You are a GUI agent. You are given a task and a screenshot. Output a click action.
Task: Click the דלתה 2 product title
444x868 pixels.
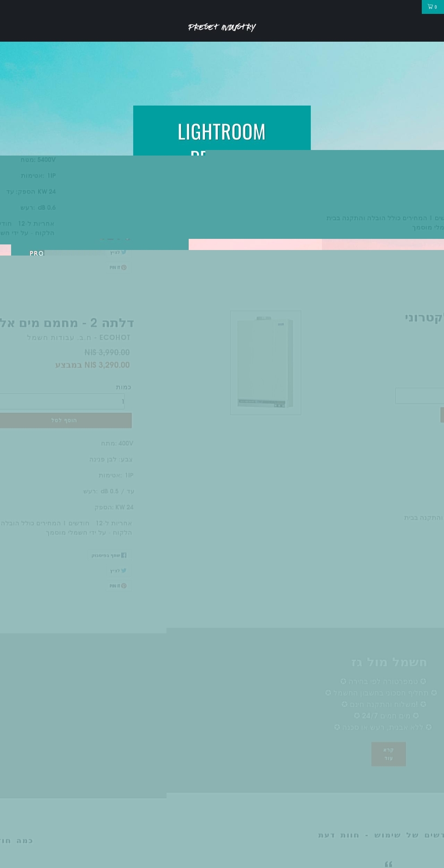pos(67,323)
